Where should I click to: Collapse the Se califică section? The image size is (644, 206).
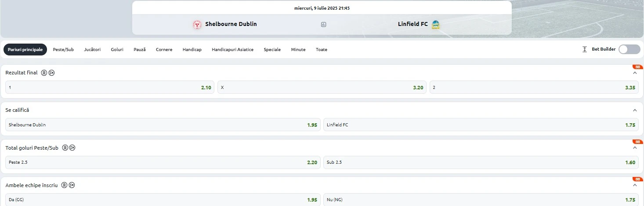pyautogui.click(x=635, y=110)
